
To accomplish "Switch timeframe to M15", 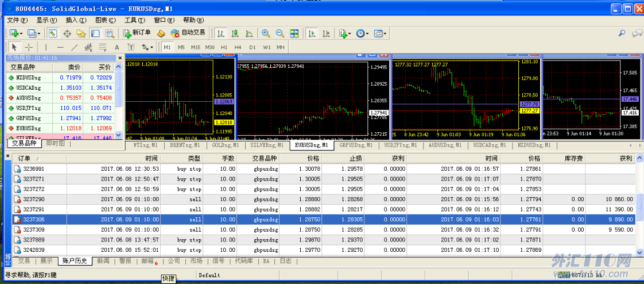I will [196, 47].
